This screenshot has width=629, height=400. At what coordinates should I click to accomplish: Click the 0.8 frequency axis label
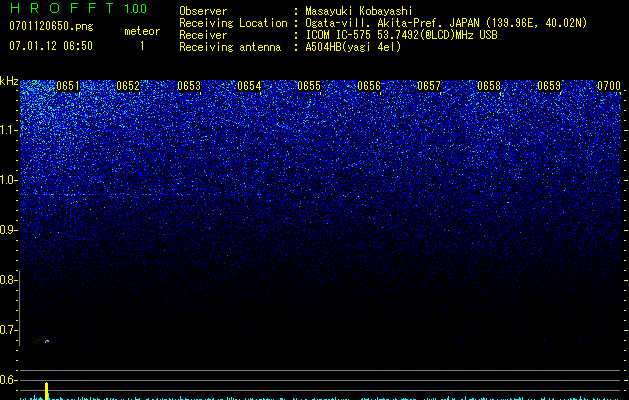pos(8,280)
